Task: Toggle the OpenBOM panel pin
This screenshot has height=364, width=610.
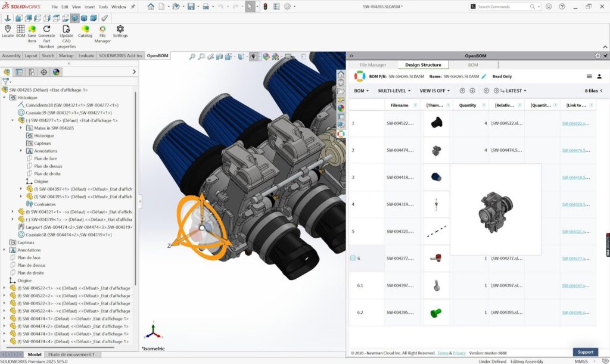Action: (605, 55)
